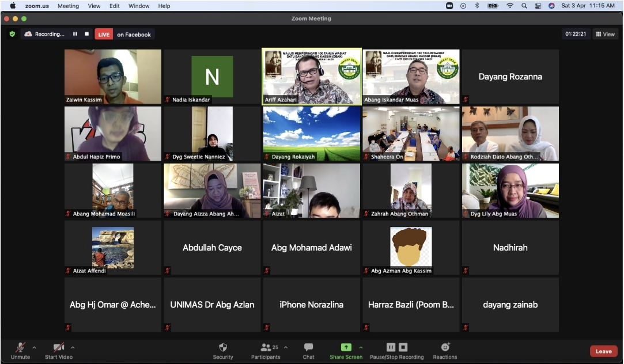Start video with the camera button
Viewport: 624px width, 364px height.
(x=59, y=351)
